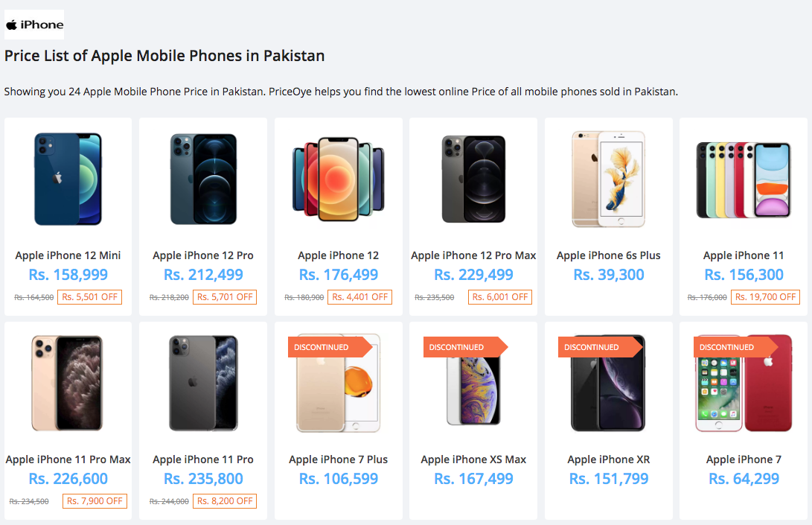The image size is (812, 525).
Task: Click the Rs. 167,499 iPhone XS Max price
Action: pyautogui.click(x=473, y=479)
